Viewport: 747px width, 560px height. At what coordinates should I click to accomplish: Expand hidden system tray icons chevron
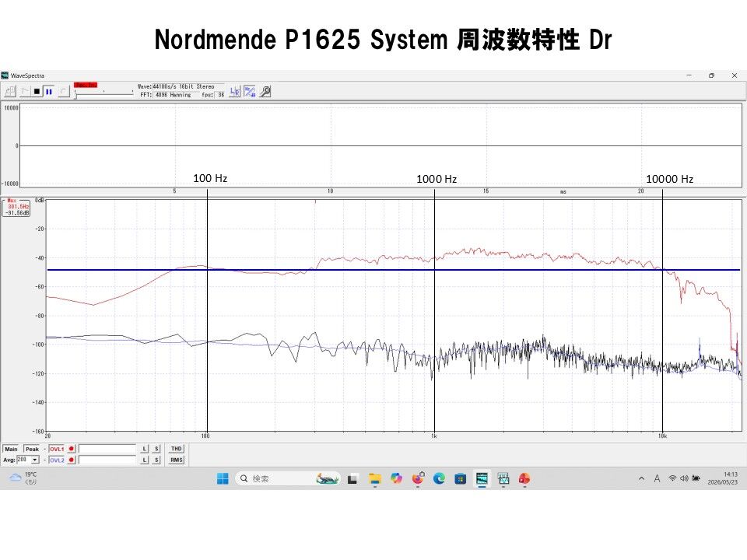641,478
